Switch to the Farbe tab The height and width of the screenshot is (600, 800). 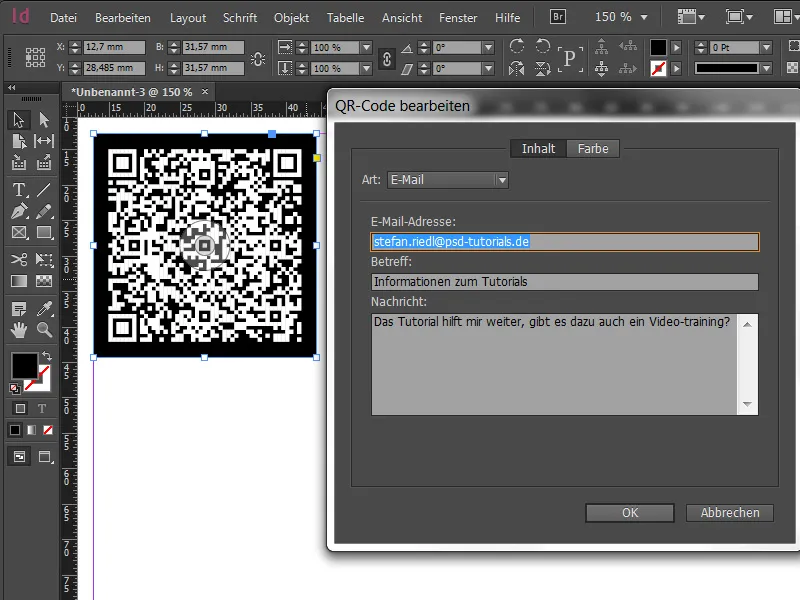pyautogui.click(x=593, y=148)
